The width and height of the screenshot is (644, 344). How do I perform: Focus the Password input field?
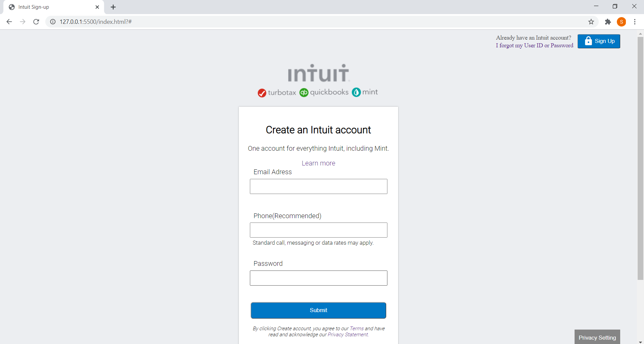(318, 278)
